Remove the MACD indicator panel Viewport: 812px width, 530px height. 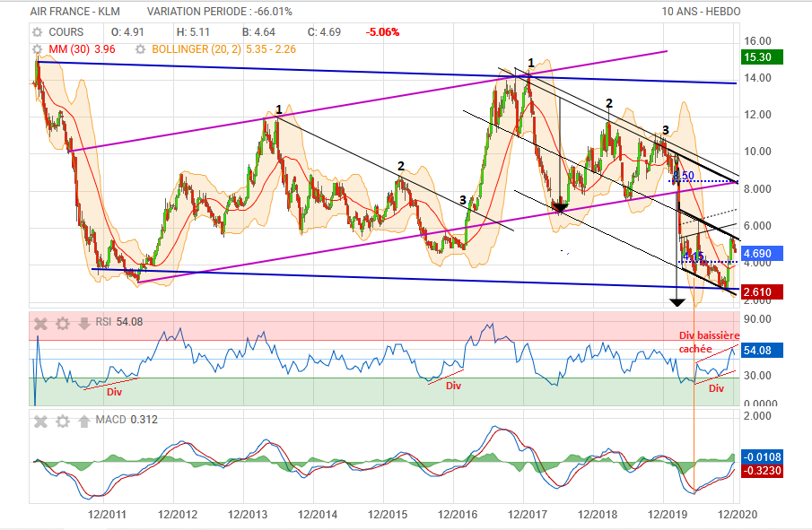click(x=40, y=421)
